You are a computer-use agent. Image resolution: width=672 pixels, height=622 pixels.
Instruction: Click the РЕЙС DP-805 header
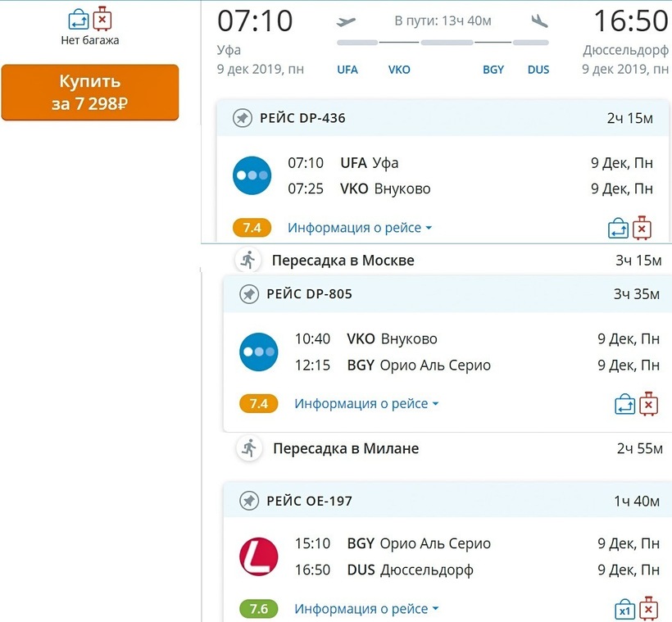tap(309, 294)
